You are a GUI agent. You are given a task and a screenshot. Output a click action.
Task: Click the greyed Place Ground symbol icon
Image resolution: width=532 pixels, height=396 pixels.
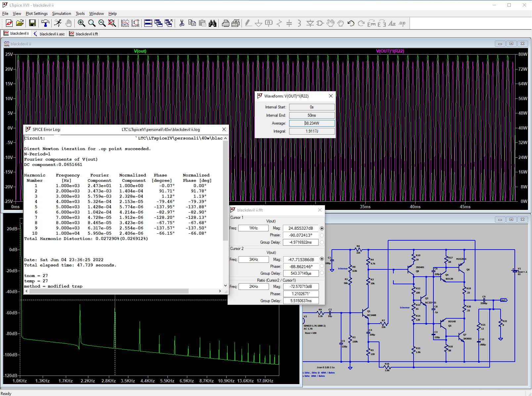tap(259, 23)
